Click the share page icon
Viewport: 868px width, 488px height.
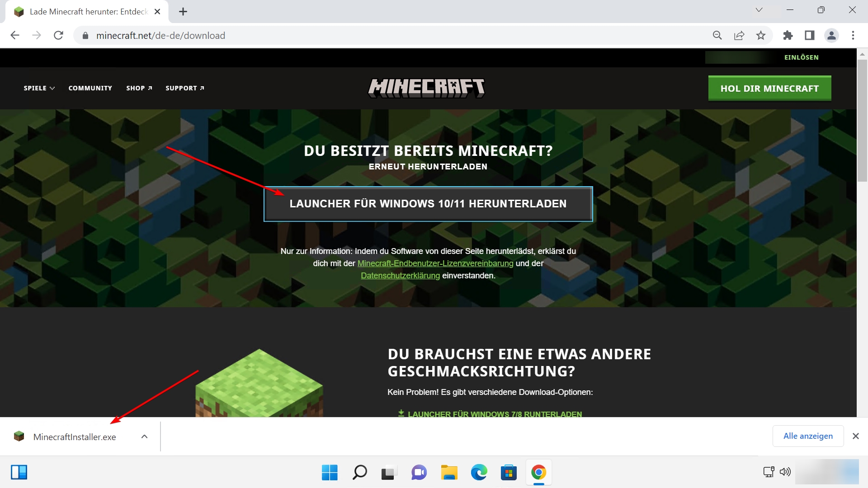(739, 35)
